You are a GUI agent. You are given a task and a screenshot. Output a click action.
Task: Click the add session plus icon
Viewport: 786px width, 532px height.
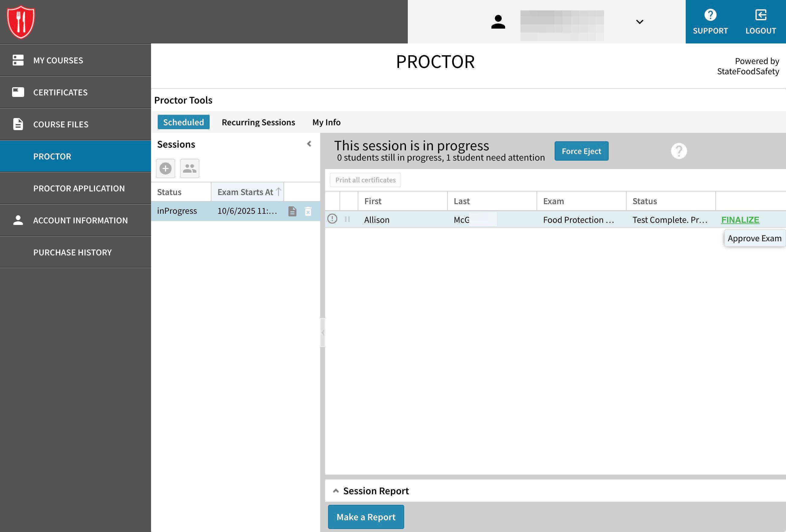165,168
